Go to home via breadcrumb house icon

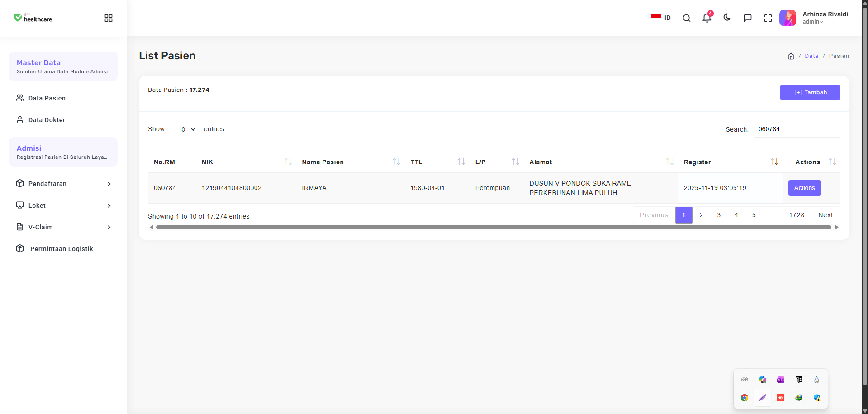click(791, 56)
